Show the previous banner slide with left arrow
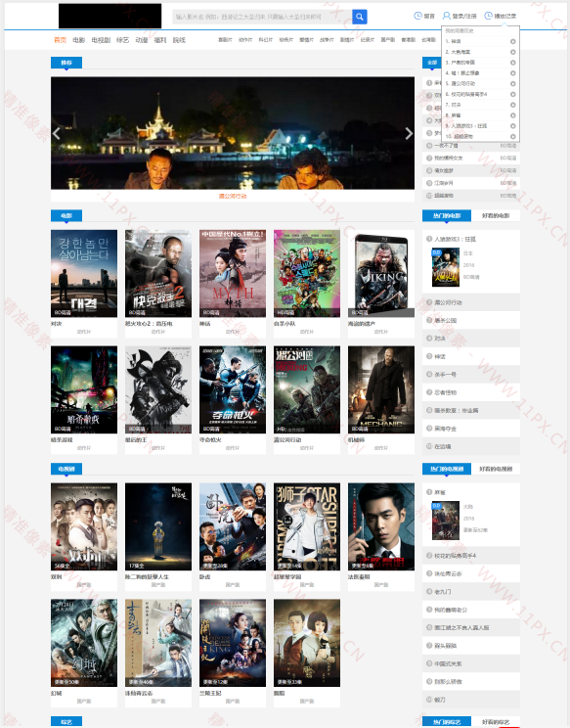 point(57,134)
